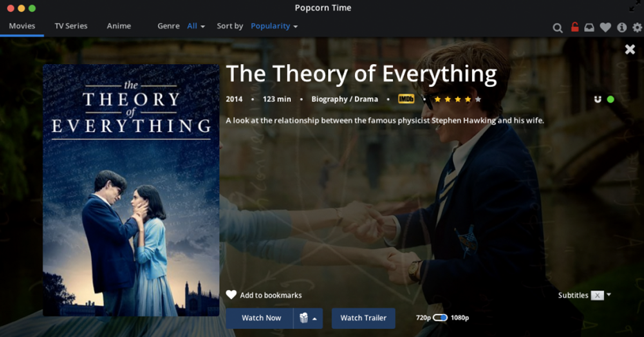
Task: Toggle quality switch between 720p and 1080p
Action: (x=440, y=318)
